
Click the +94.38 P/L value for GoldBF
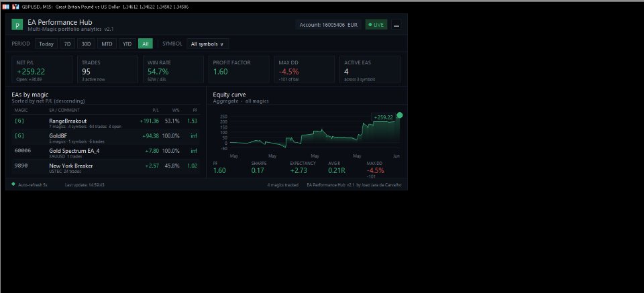tap(150, 136)
